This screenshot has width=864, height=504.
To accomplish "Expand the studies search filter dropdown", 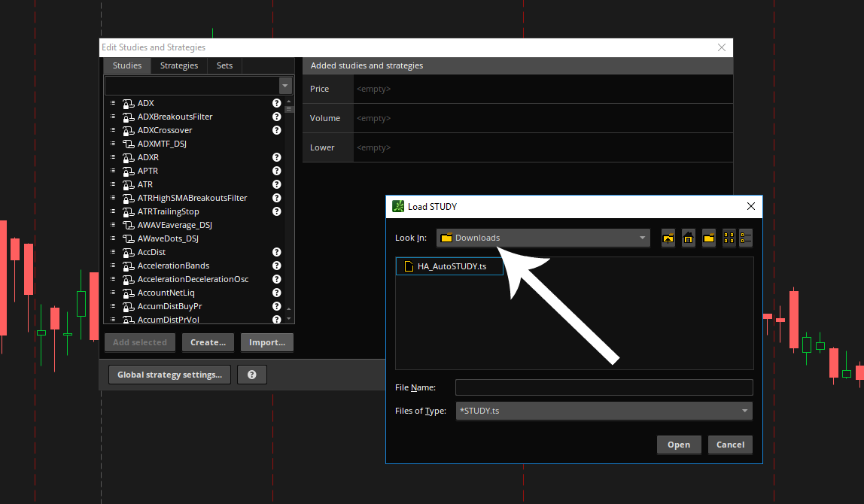I will [285, 85].
